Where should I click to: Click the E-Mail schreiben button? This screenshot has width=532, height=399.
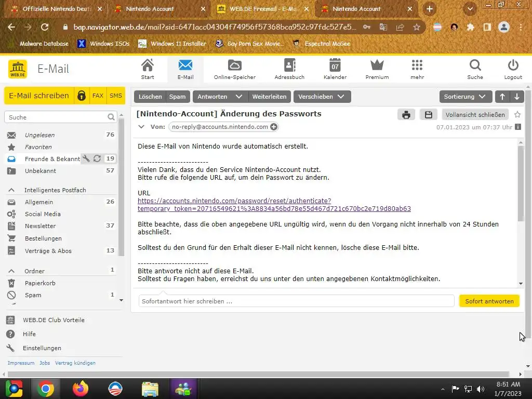click(x=39, y=96)
